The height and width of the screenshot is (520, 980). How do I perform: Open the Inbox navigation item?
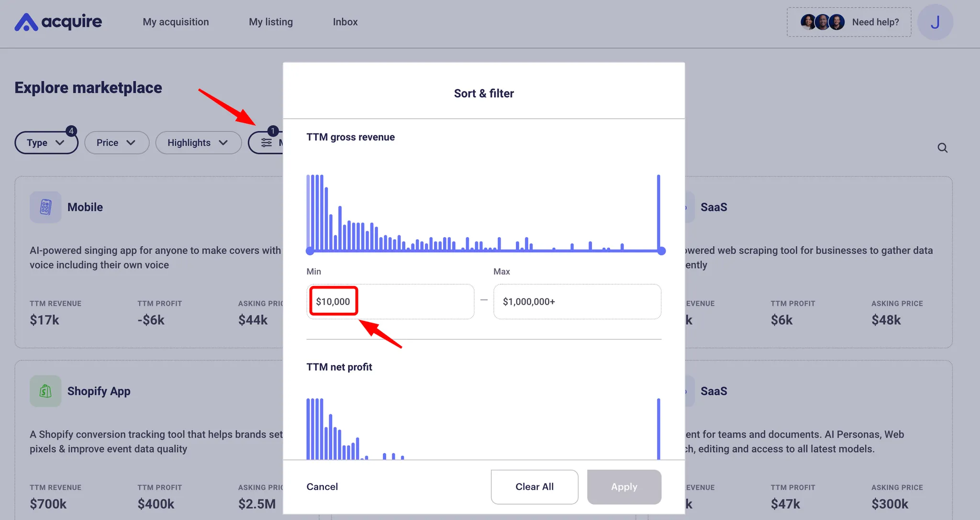pos(345,22)
